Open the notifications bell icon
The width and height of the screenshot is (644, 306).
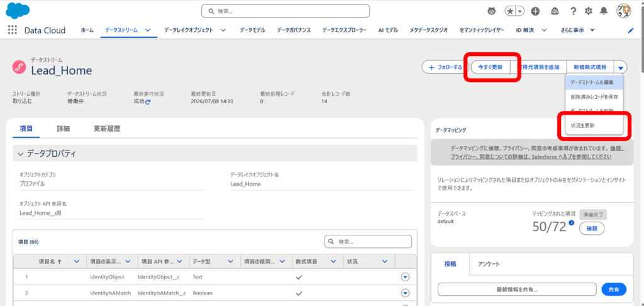pyautogui.click(x=603, y=11)
